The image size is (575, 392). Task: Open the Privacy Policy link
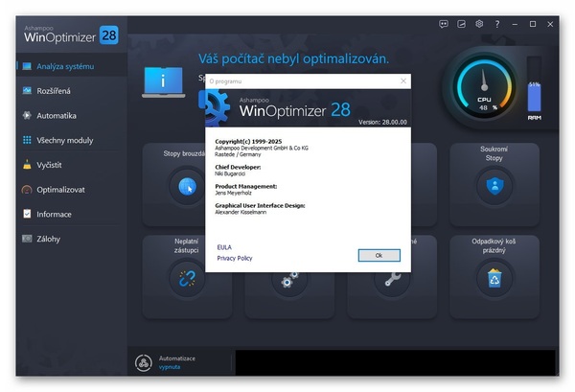point(235,258)
